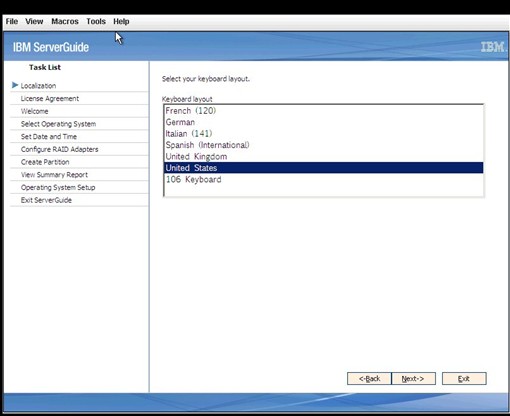510x416 pixels.
Task: Pick the 106 Keyboard option
Action: 324,179
